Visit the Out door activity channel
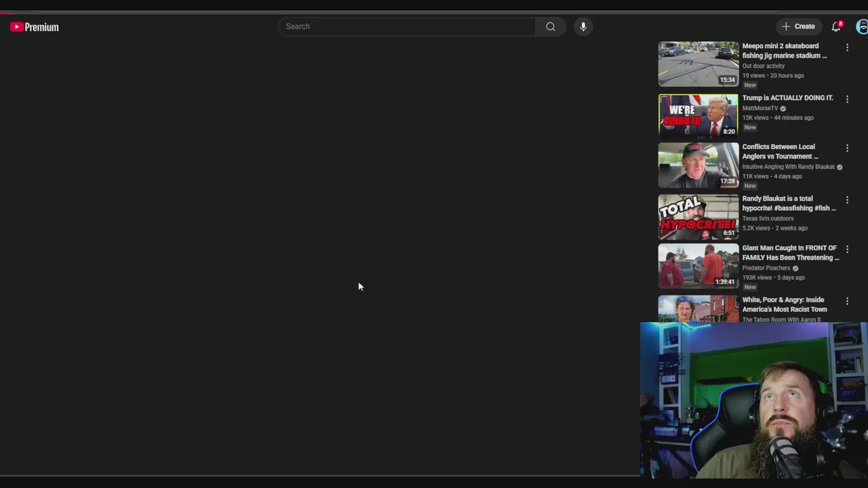 click(x=764, y=66)
